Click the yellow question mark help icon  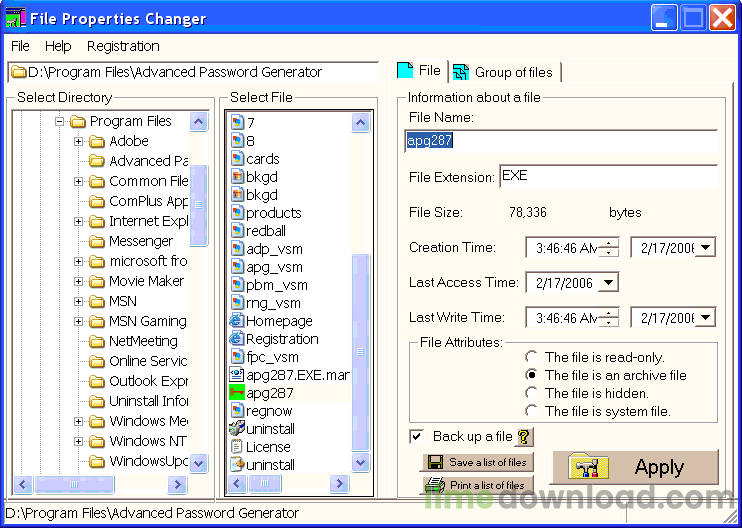pyautogui.click(x=523, y=437)
